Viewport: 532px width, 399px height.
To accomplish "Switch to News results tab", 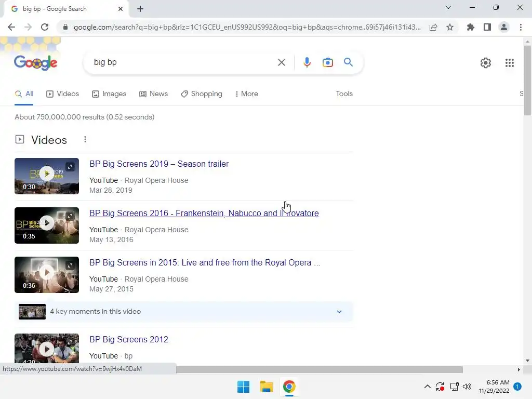I will (154, 94).
